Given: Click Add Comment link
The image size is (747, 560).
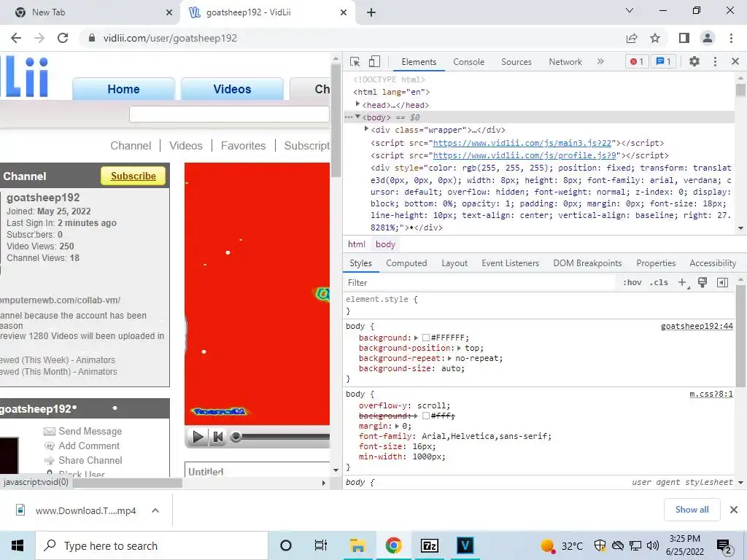Looking at the screenshot, I should point(88,446).
